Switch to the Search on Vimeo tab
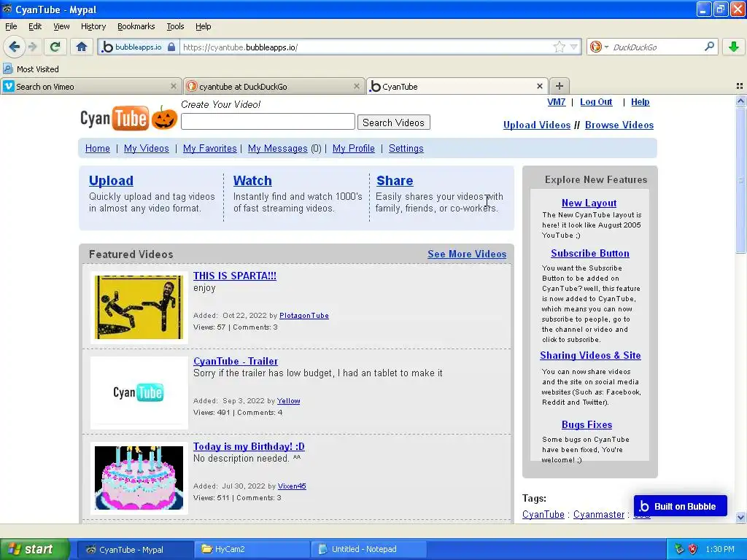 click(x=90, y=86)
